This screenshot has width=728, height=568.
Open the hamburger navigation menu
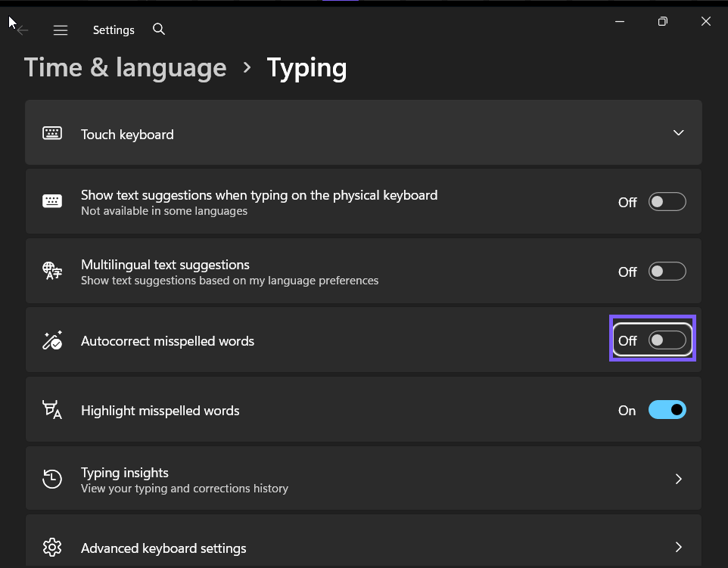pyautogui.click(x=61, y=30)
